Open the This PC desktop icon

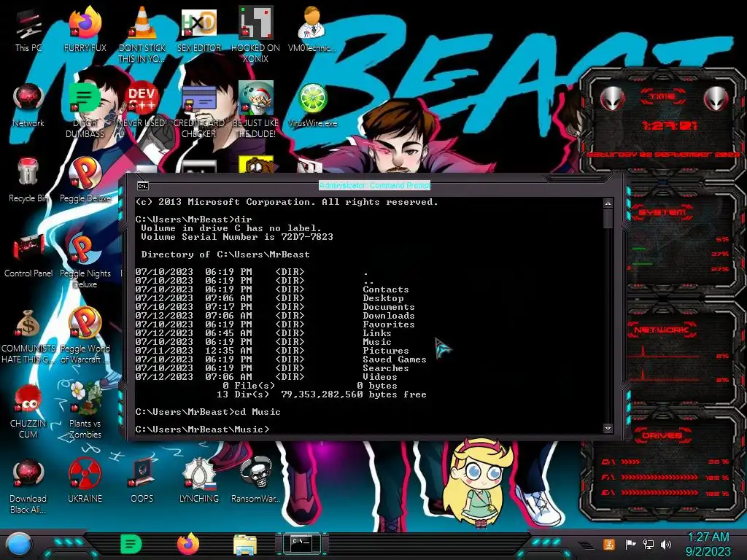[x=28, y=31]
